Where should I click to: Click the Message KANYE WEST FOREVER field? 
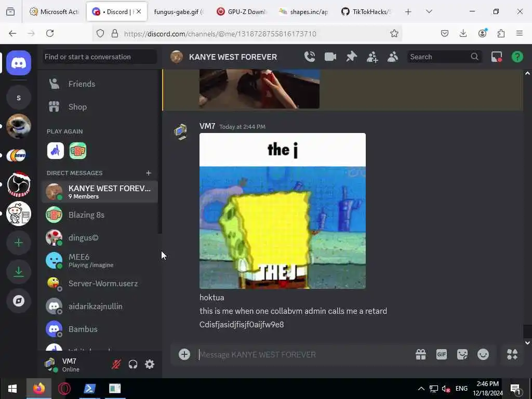point(302,354)
